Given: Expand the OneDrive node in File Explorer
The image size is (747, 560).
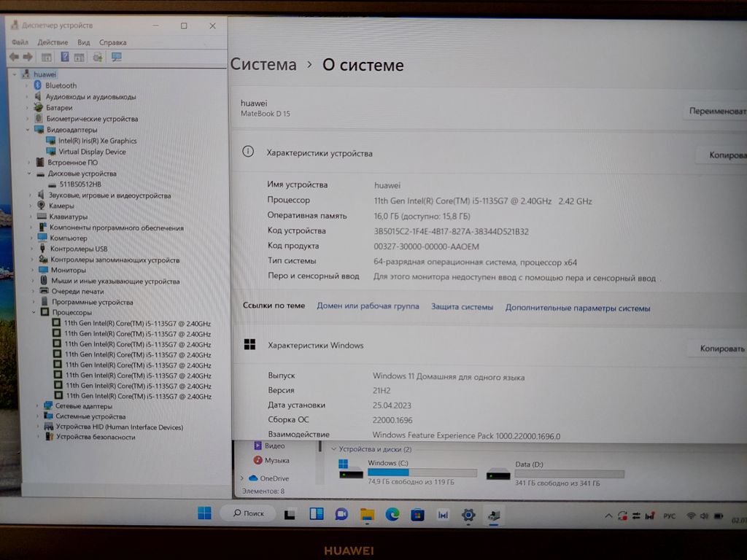Looking at the screenshot, I should (242, 478).
